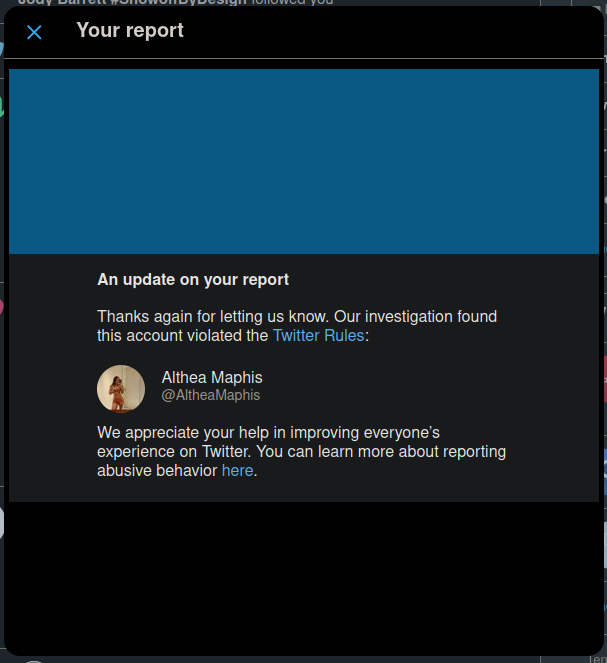
Task: Open the Twitter Rules link
Action: (x=318, y=336)
